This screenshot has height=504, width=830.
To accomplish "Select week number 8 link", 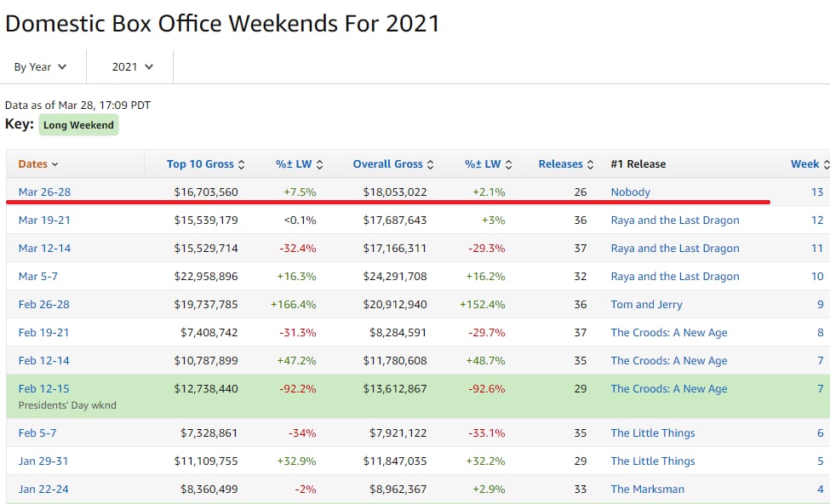I will (x=821, y=333).
